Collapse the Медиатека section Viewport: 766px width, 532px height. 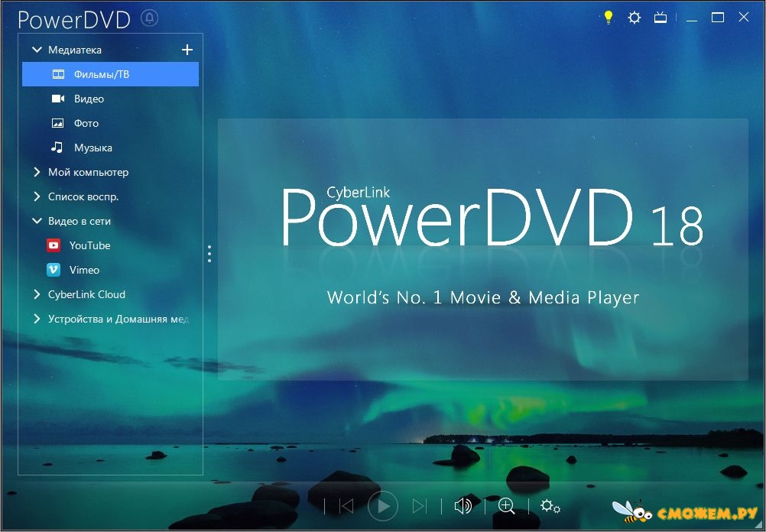[x=37, y=50]
